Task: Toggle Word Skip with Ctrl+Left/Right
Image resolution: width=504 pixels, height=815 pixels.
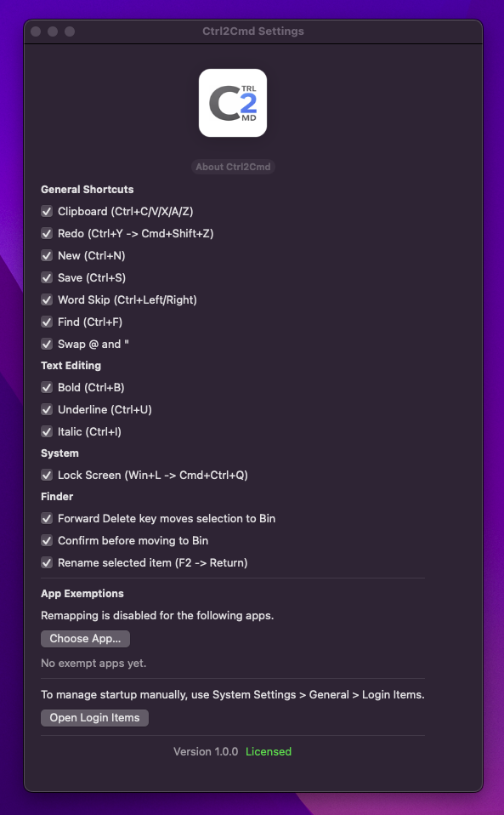Action: point(47,299)
